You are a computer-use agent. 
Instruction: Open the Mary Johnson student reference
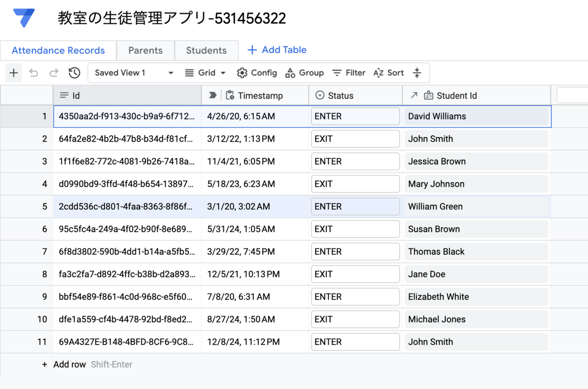pos(476,184)
